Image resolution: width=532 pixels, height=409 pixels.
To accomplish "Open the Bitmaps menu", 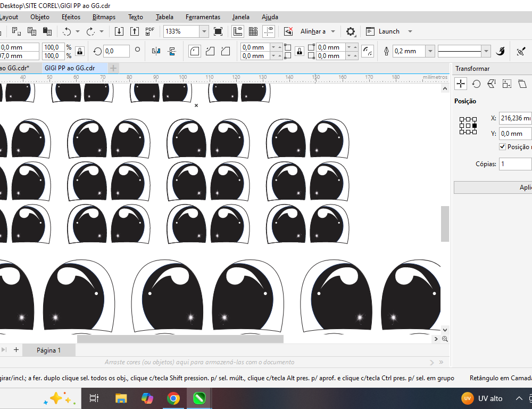I will (104, 17).
